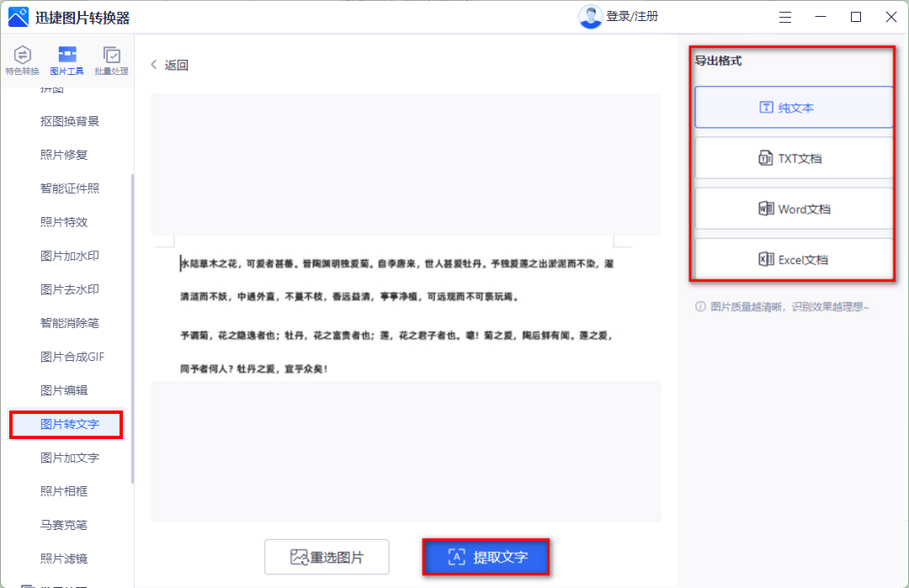
Task: Click the info icon beside 图片质量 hint
Action: coord(700,307)
